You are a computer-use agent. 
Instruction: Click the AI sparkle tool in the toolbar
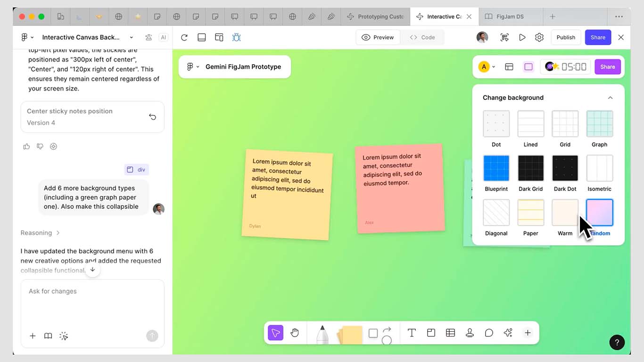[x=508, y=332]
